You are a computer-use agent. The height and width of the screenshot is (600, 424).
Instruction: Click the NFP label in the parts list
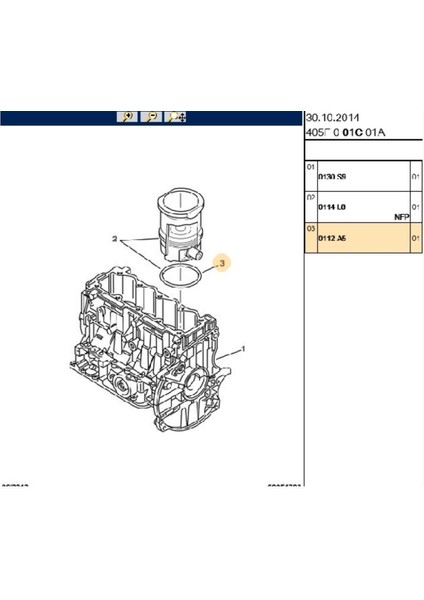(x=402, y=217)
